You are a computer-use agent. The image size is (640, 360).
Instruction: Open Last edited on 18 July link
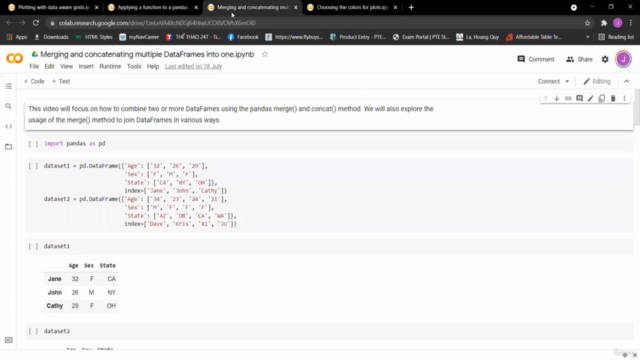click(x=193, y=66)
